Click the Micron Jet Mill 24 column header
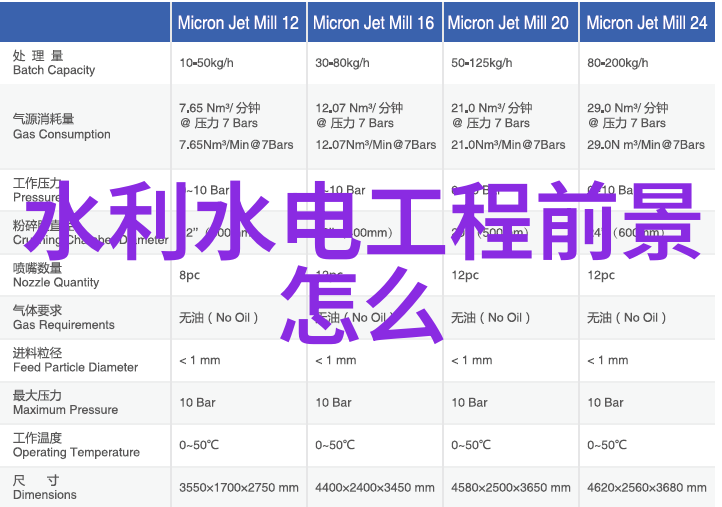722x507 pixels. click(646, 23)
